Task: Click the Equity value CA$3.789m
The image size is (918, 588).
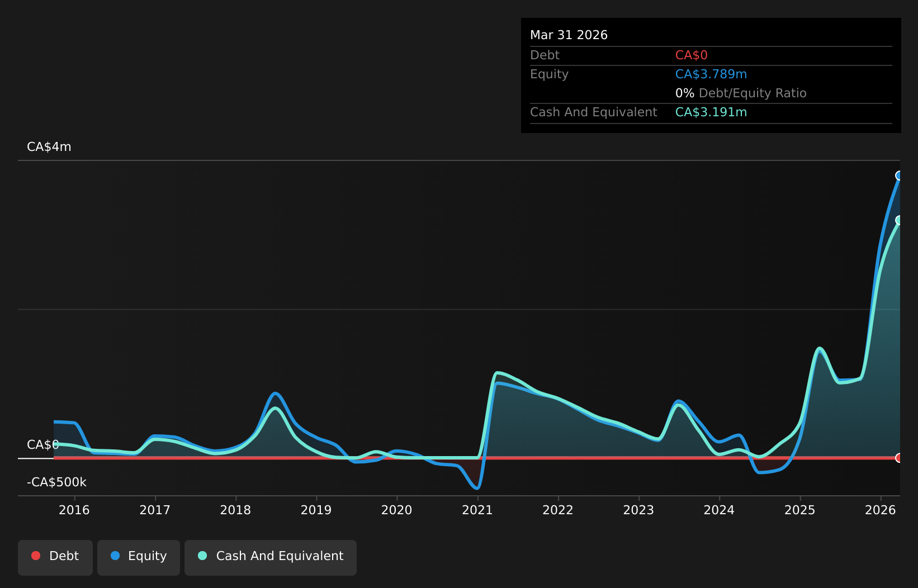Action: pos(711,74)
